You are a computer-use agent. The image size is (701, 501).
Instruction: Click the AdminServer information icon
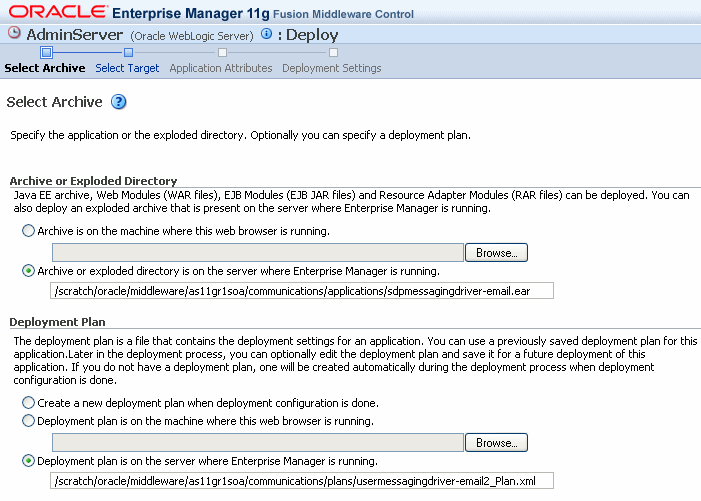tap(266, 34)
